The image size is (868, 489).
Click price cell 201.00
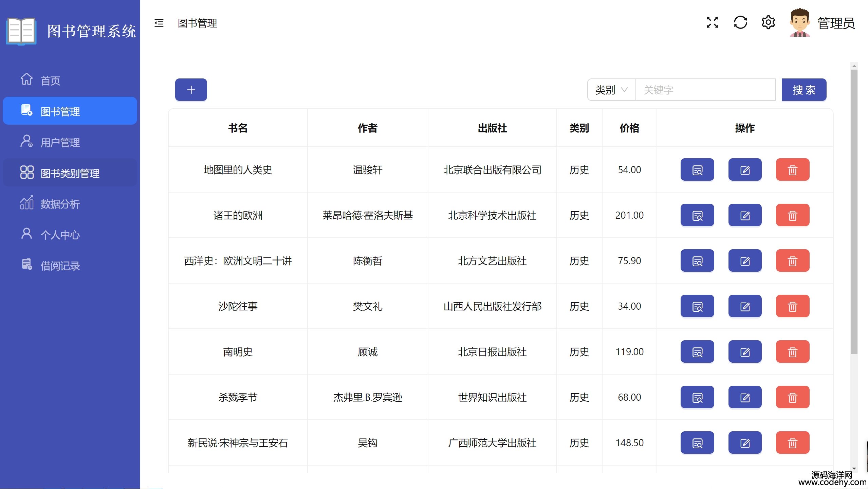click(x=629, y=215)
